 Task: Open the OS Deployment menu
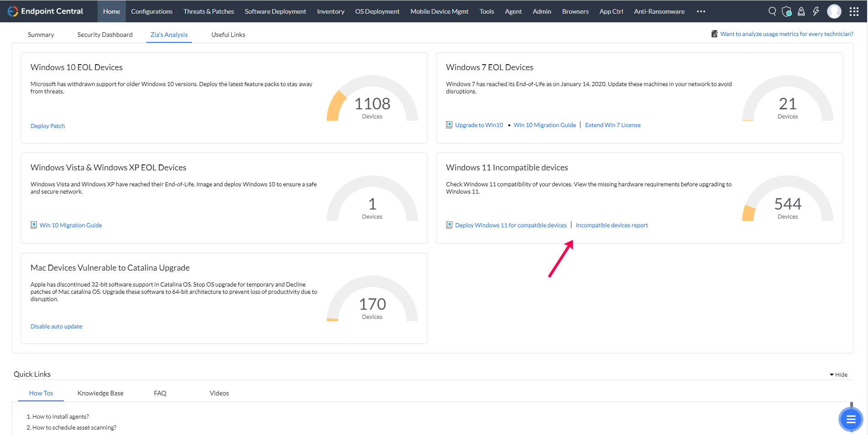377,11
